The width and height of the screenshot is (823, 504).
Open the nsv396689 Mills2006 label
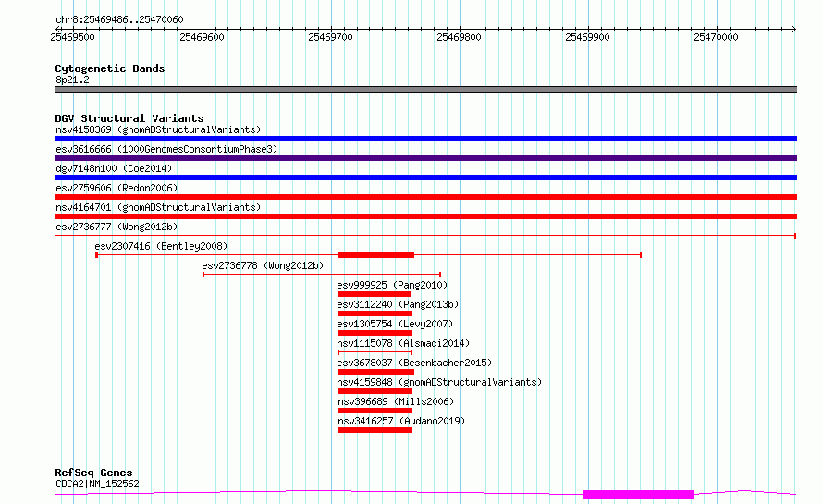(x=396, y=401)
